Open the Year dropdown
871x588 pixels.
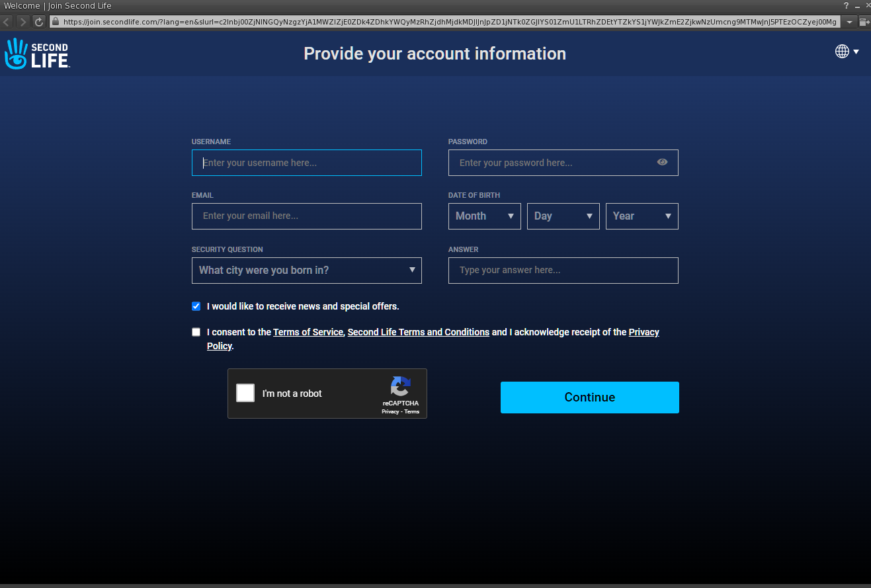point(642,216)
